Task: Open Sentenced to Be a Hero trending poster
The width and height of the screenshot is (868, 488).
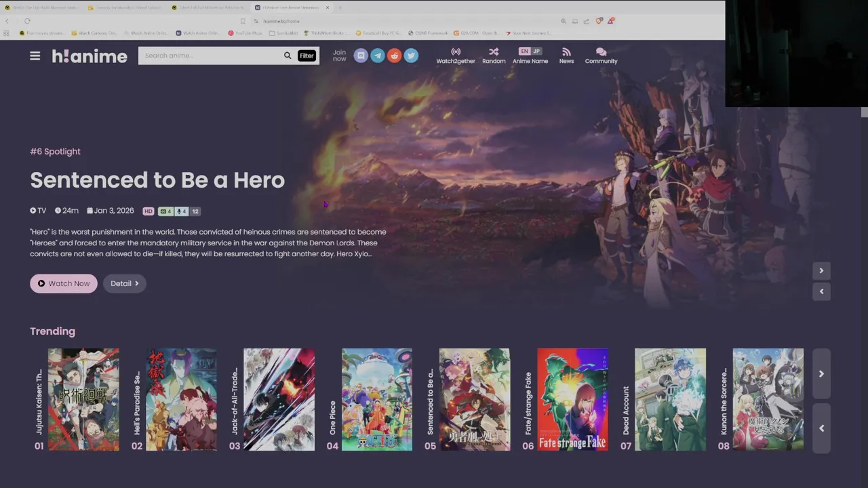Action: (x=475, y=399)
